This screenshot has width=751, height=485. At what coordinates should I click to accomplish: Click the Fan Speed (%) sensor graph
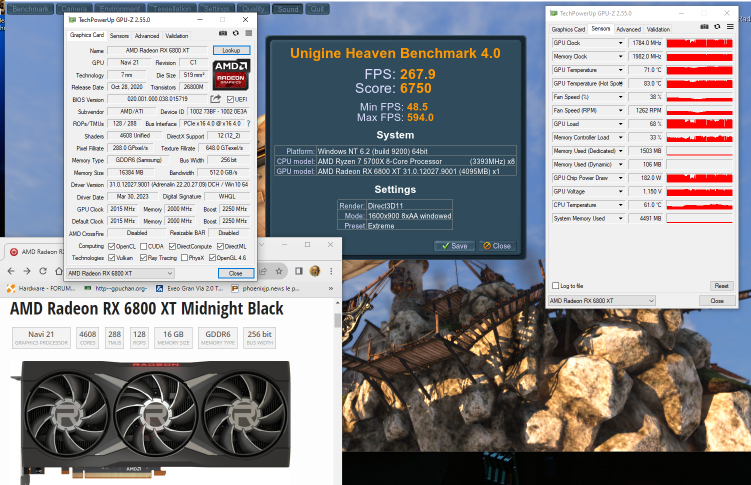pos(699,97)
